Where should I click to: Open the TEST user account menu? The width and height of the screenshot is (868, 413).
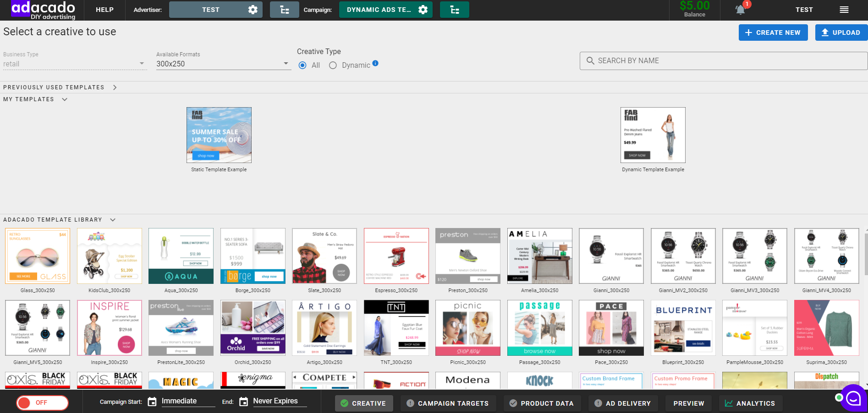[804, 10]
